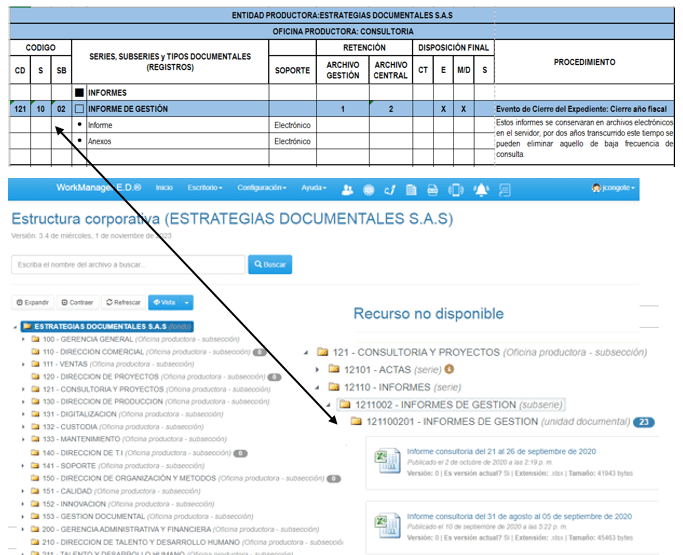Open the users group icon in navbar
This screenshot has height=555, width=683.
click(347, 190)
